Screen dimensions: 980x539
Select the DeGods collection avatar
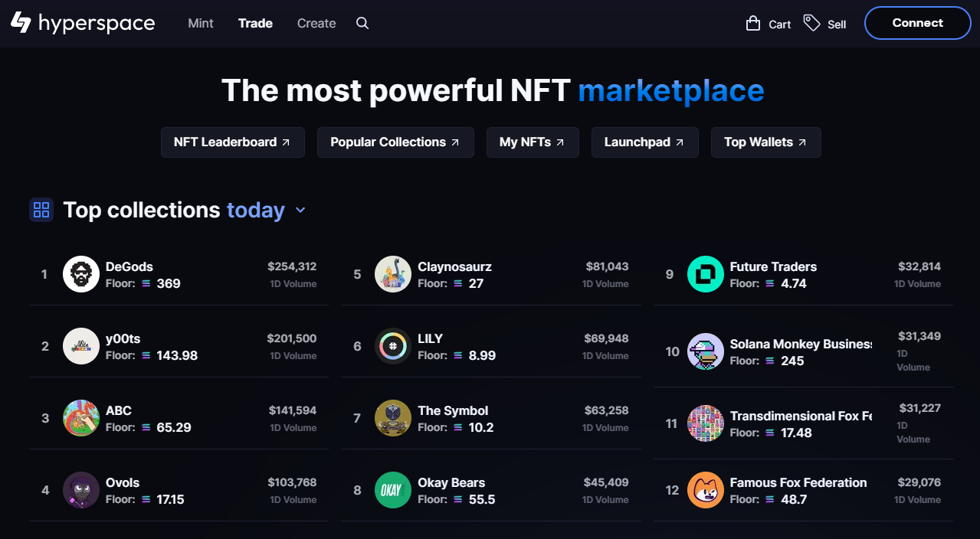pos(80,273)
